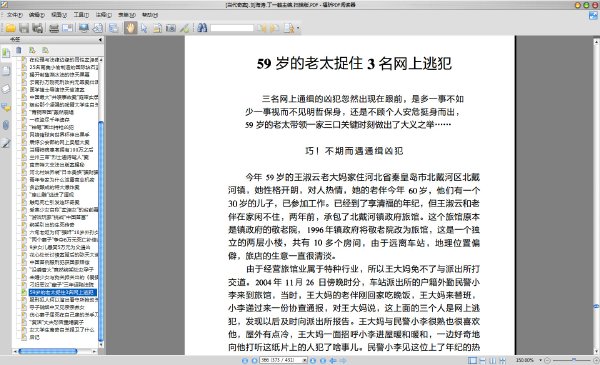The height and width of the screenshot is (365, 600).
Task: Open the 注释 menu
Action: pos(103,15)
